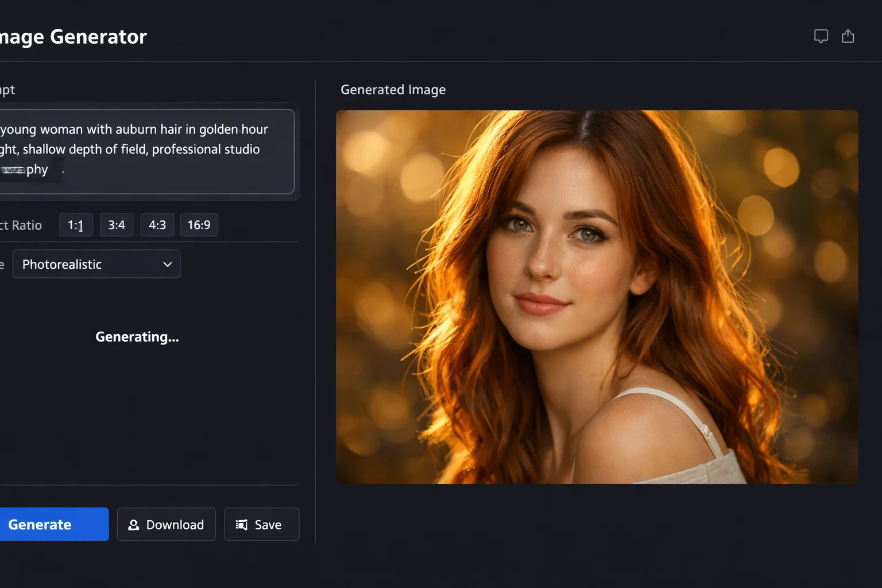Screen dimensions: 882x588
Task: Click the chevron on the style selector
Action: tap(167, 264)
